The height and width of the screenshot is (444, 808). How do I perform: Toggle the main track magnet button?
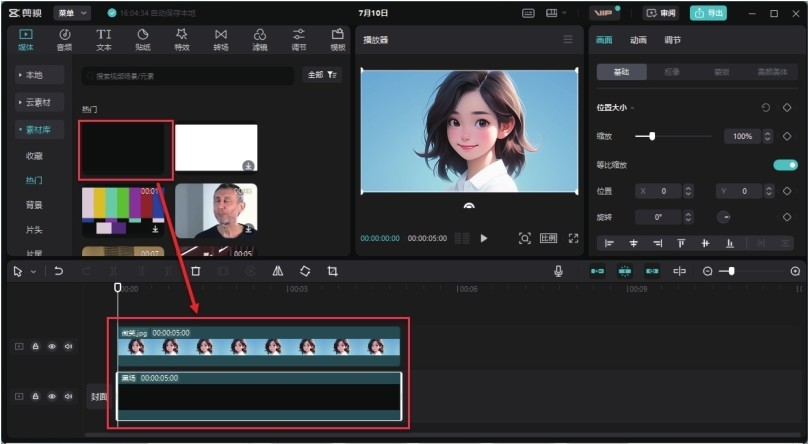(x=597, y=271)
